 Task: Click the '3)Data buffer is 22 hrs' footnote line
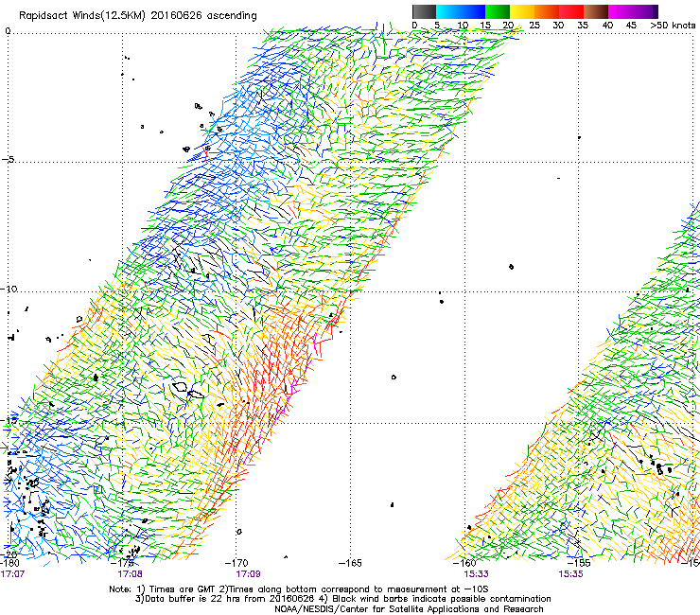point(342,599)
